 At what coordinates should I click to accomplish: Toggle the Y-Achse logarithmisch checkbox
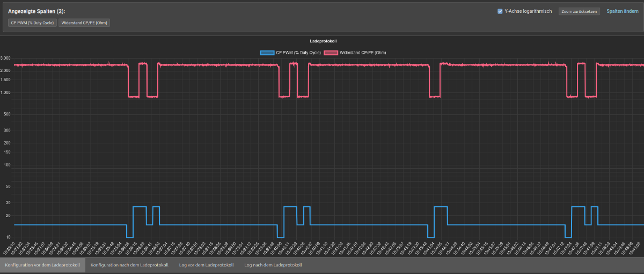(500, 11)
